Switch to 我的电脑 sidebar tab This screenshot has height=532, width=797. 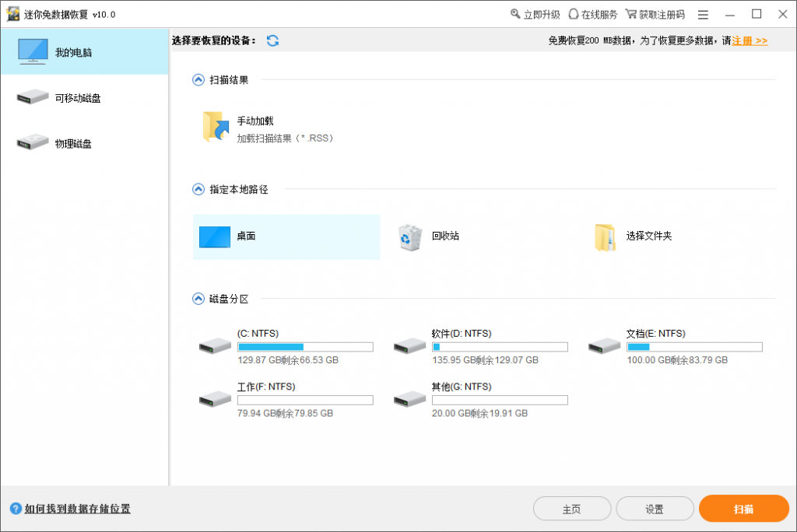coord(84,52)
